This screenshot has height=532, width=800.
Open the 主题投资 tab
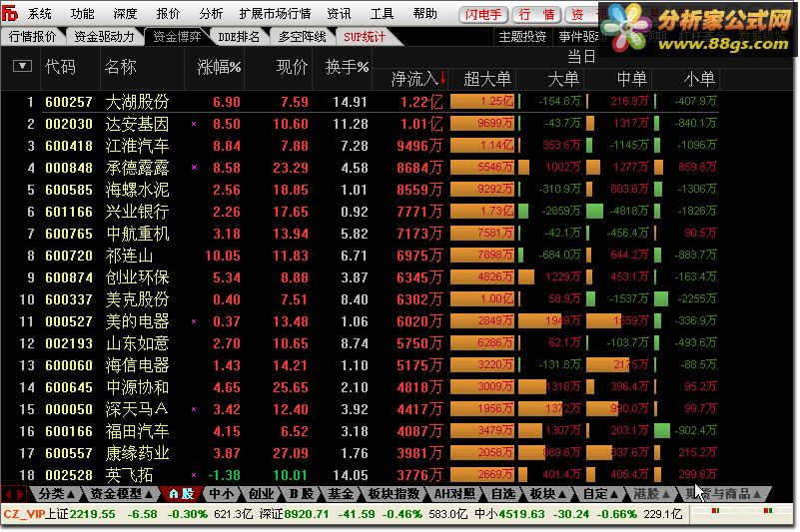[x=522, y=37]
